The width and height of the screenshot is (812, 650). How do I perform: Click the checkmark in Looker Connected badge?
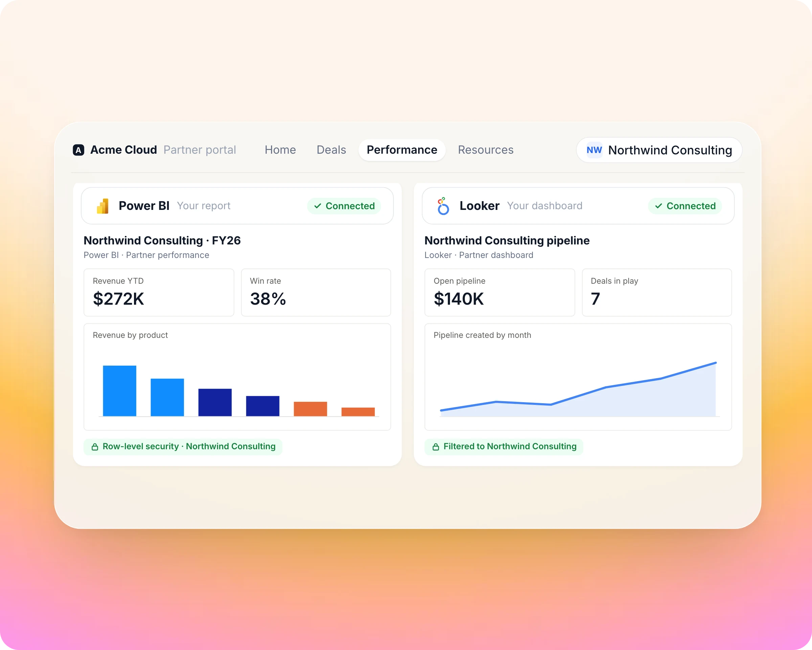[658, 206]
